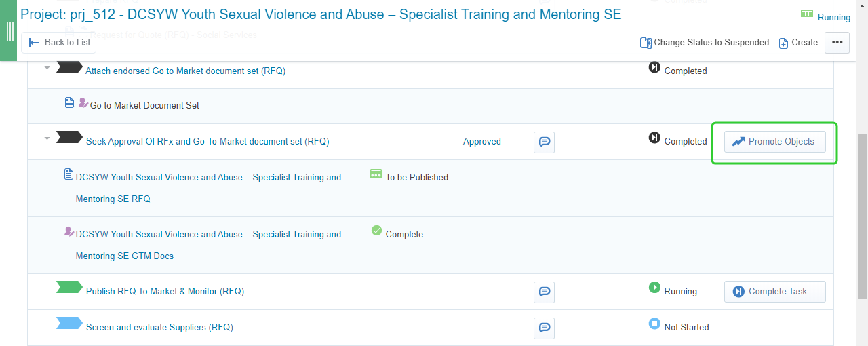
Task: Open comments for Screen and evaluate Suppliers
Action: click(x=544, y=328)
